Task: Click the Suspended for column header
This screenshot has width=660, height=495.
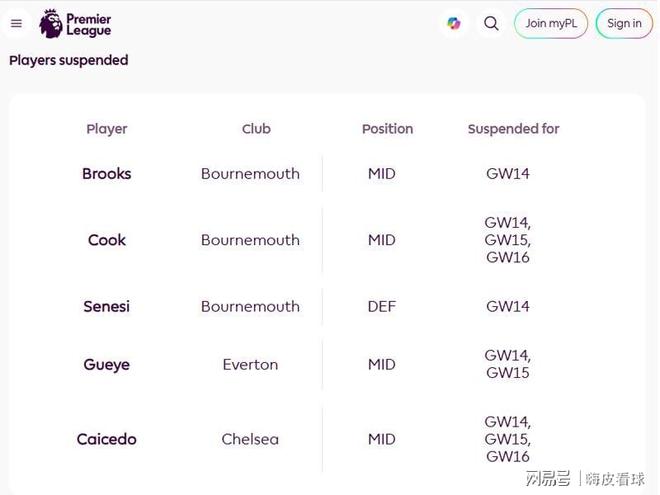Action: [513, 129]
